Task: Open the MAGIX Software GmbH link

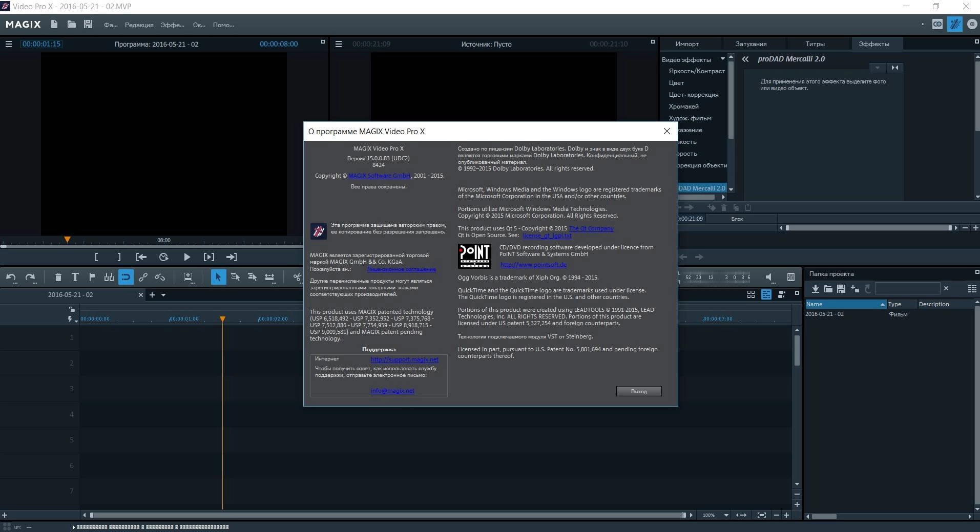Action: coord(379,176)
